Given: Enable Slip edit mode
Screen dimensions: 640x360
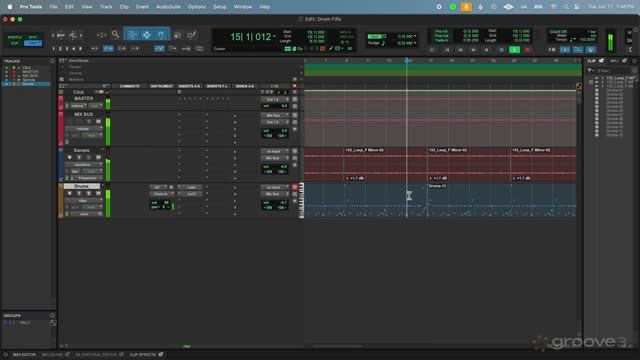Looking at the screenshot, I should click(x=15, y=43).
